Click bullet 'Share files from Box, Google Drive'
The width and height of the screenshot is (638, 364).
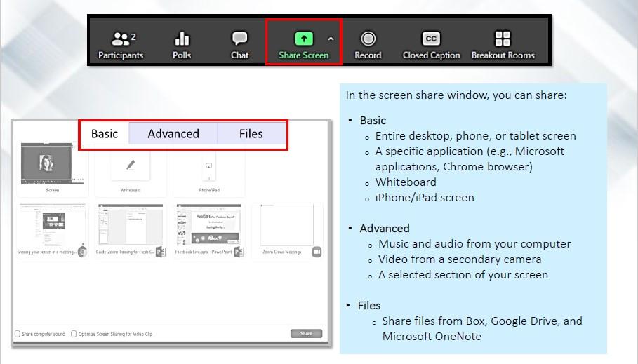click(x=482, y=329)
